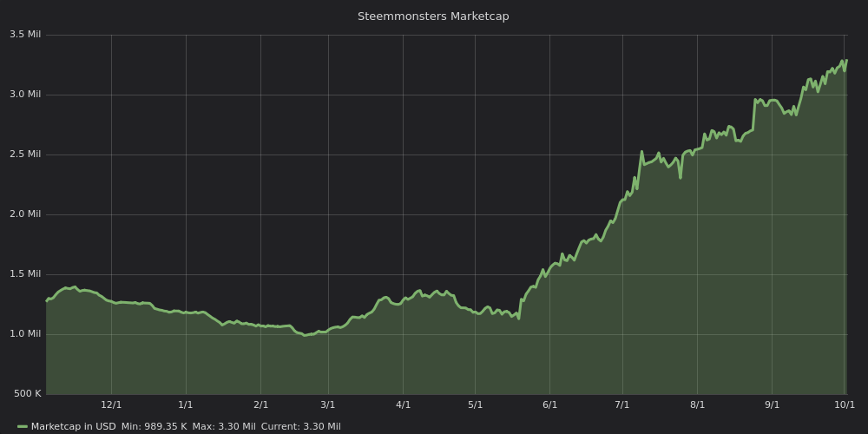This screenshot has width=868, height=434.
Task: Click the 6/1 x-axis date label
Action: click(549, 404)
